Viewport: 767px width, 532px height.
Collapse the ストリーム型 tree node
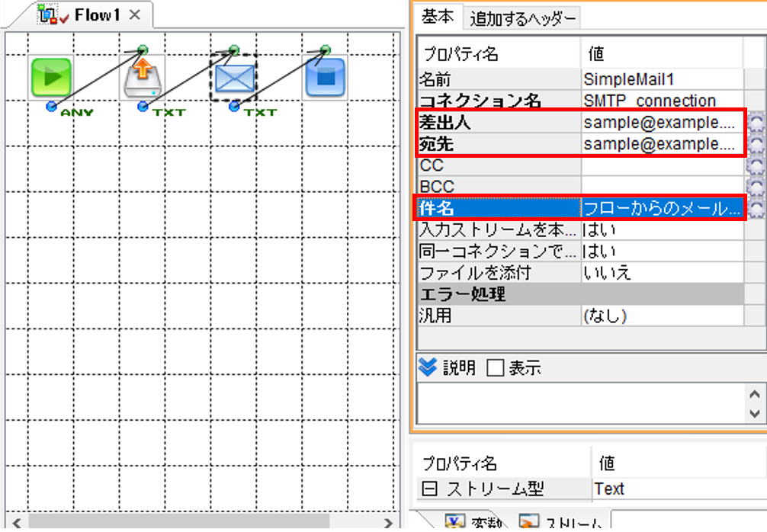[x=429, y=489]
